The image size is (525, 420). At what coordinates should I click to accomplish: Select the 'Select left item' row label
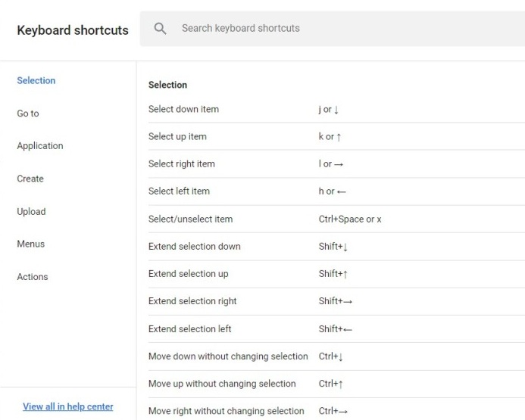(179, 191)
